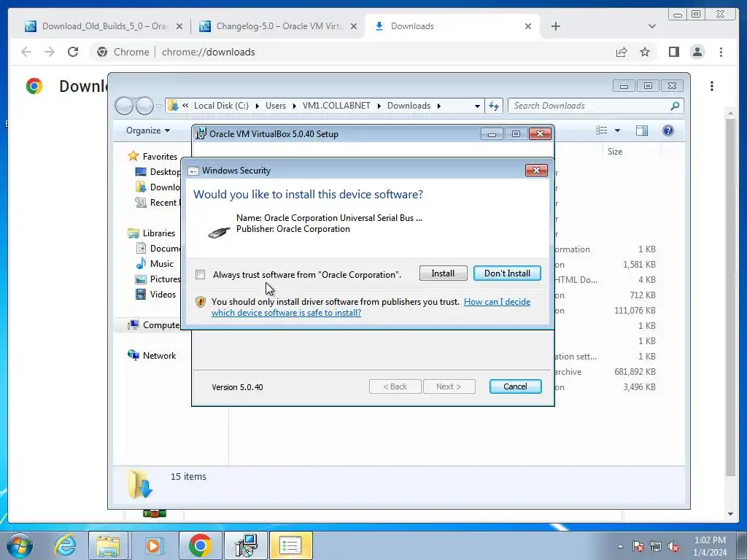Select the 3,496 KB file row

point(605,387)
